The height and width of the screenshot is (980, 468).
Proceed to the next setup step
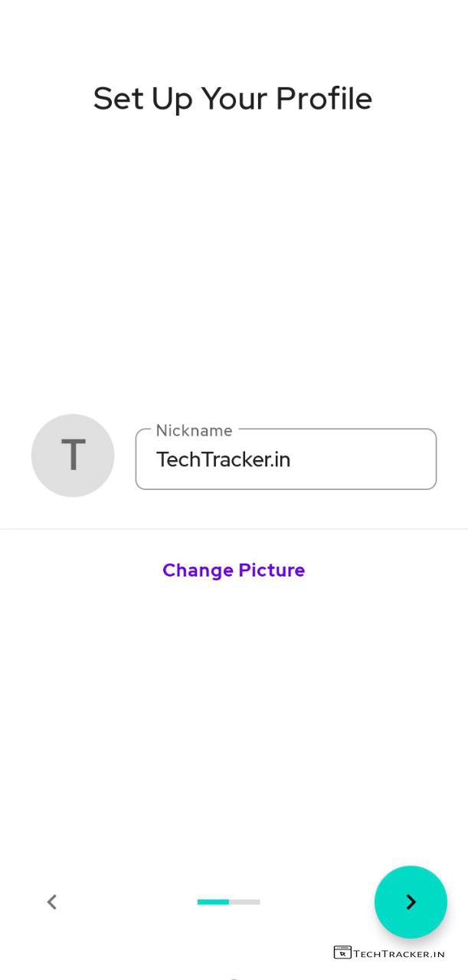[x=411, y=902]
